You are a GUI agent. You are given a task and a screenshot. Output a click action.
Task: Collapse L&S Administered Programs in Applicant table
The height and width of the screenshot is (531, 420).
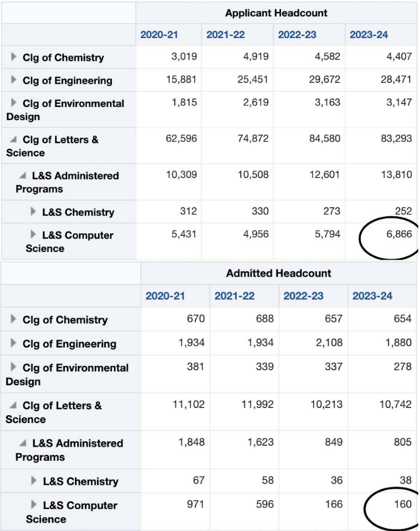(x=23, y=176)
